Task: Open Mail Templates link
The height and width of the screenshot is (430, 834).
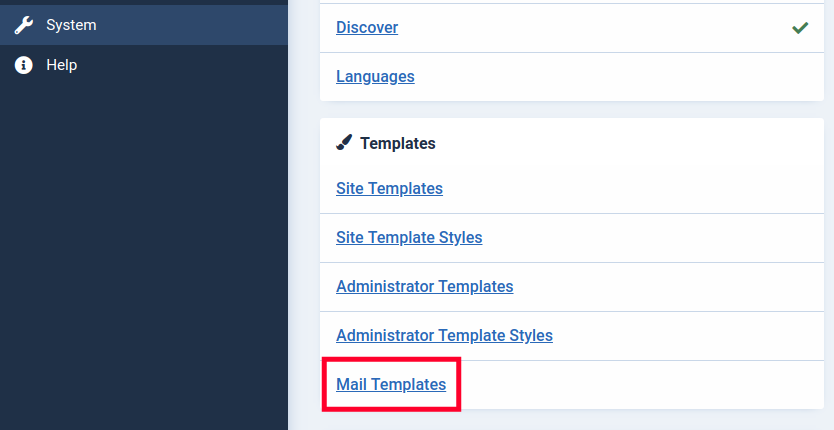Action: (391, 384)
